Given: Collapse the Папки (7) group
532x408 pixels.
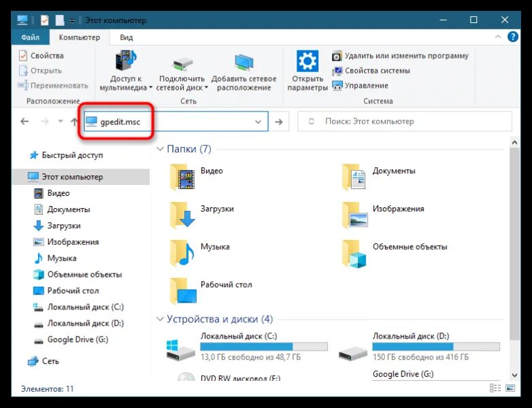Looking at the screenshot, I should point(160,149).
